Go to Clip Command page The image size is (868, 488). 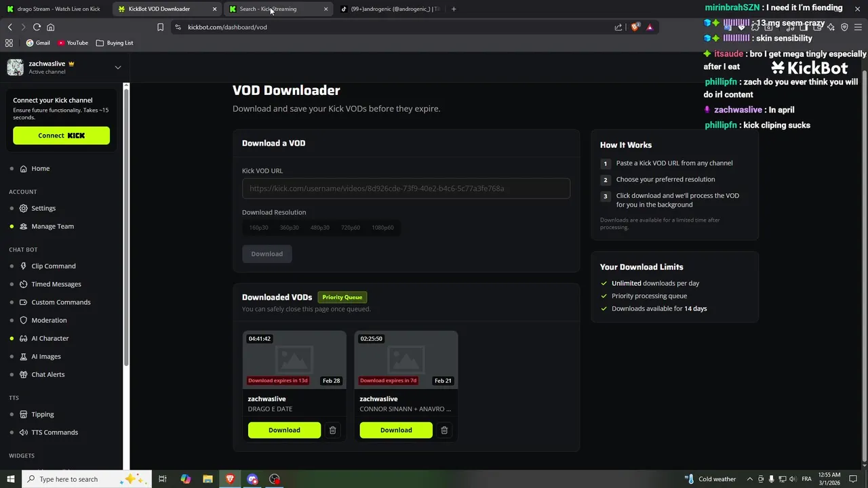54,266
